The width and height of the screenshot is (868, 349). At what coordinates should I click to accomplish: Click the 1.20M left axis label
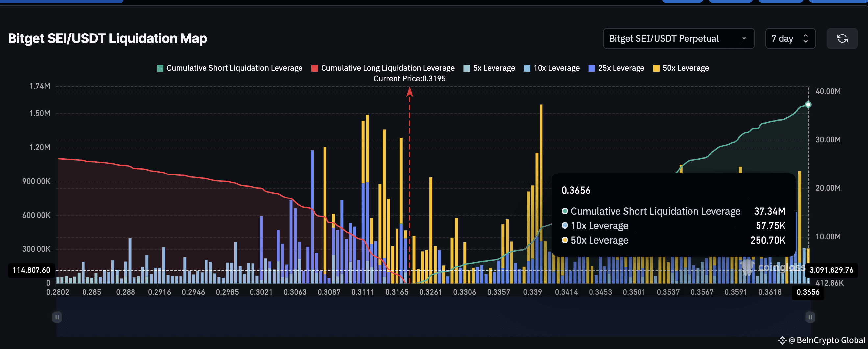pyautogui.click(x=40, y=147)
